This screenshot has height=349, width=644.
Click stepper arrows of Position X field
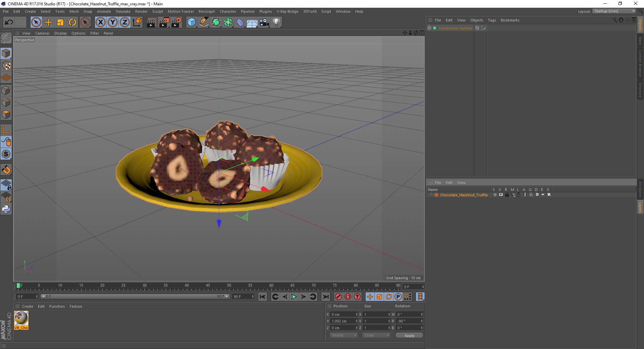coord(357,314)
